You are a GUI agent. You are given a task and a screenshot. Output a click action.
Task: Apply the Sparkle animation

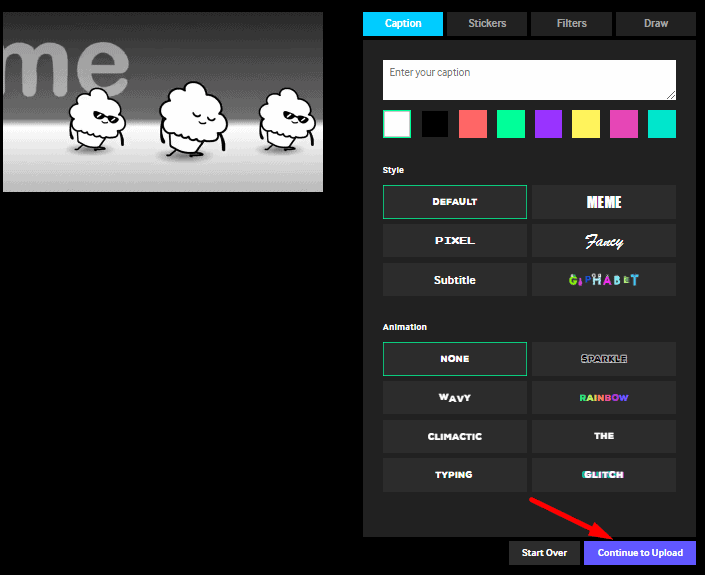click(604, 359)
